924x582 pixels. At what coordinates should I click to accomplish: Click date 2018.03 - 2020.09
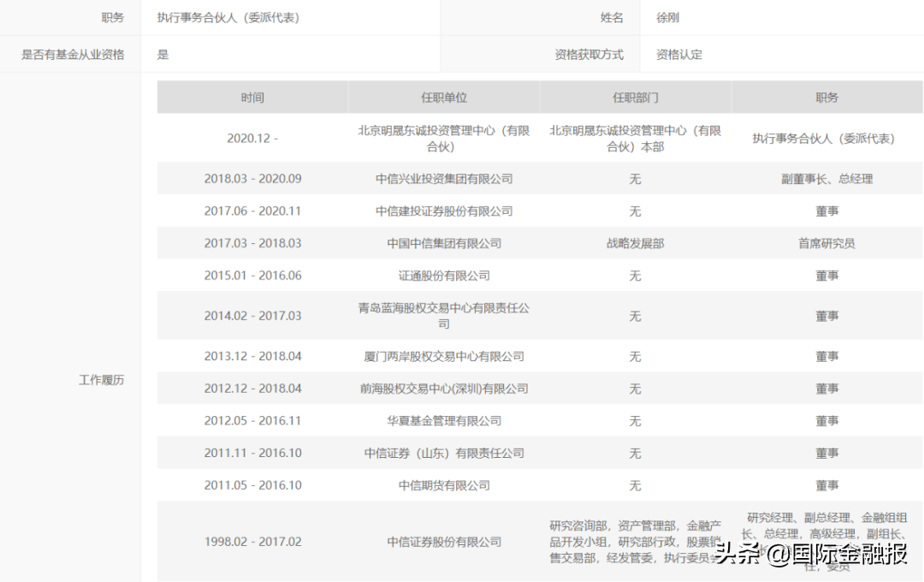(x=252, y=179)
